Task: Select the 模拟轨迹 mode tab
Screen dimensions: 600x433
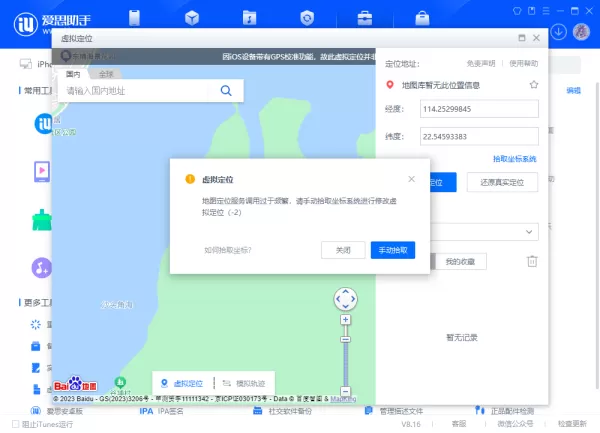Action: 244,383
